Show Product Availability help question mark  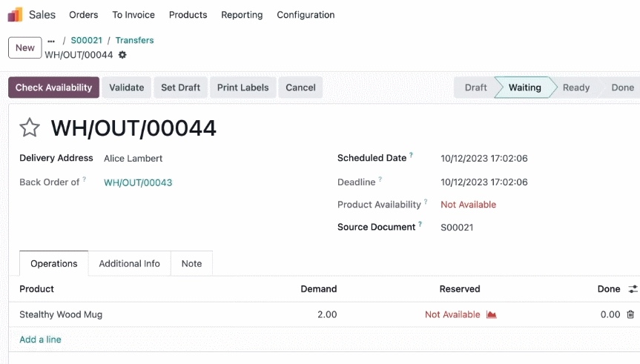pos(426,202)
